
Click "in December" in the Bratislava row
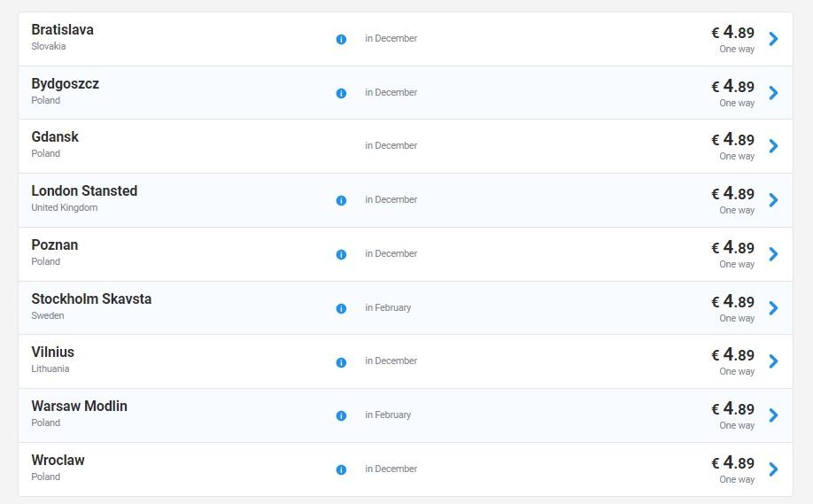(391, 39)
